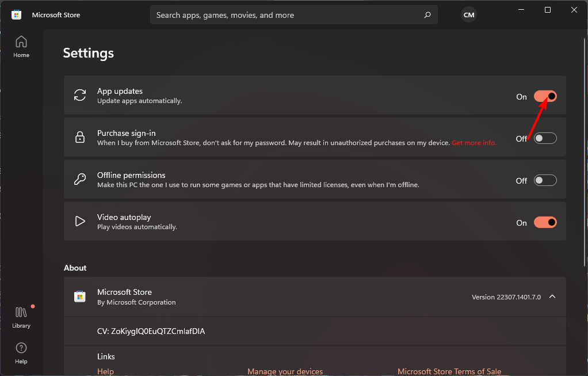Collapse the Microsoft Store about section
The height and width of the screenshot is (376, 588).
coord(552,297)
